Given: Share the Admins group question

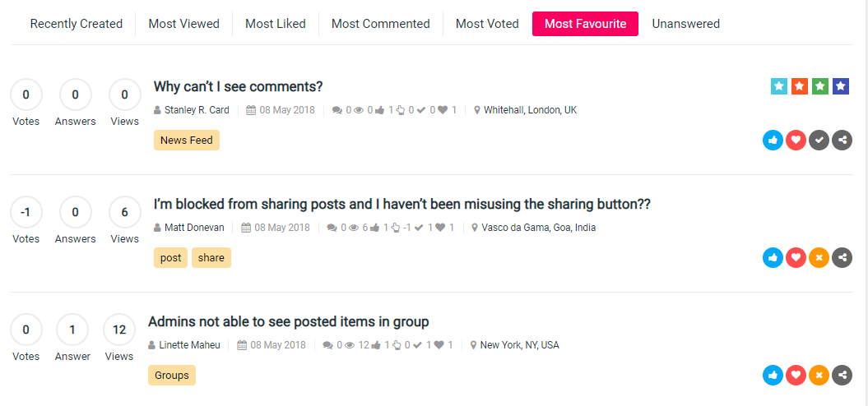Looking at the screenshot, I should [x=842, y=376].
